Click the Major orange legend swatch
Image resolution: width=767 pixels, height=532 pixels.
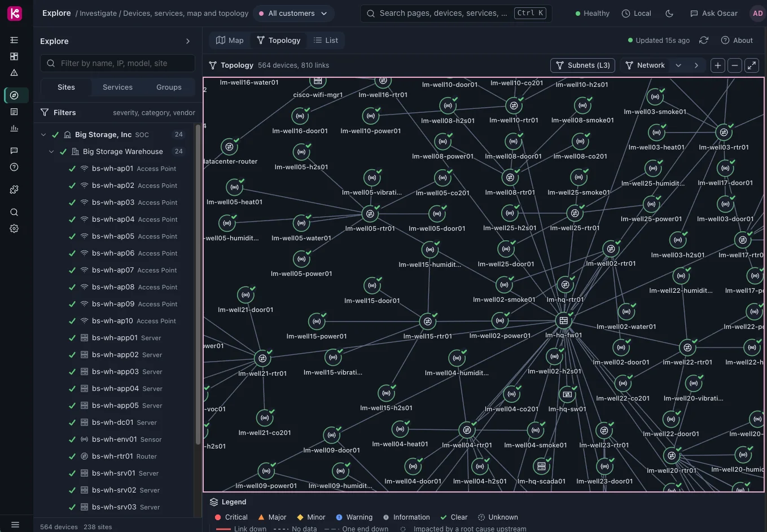click(261, 517)
